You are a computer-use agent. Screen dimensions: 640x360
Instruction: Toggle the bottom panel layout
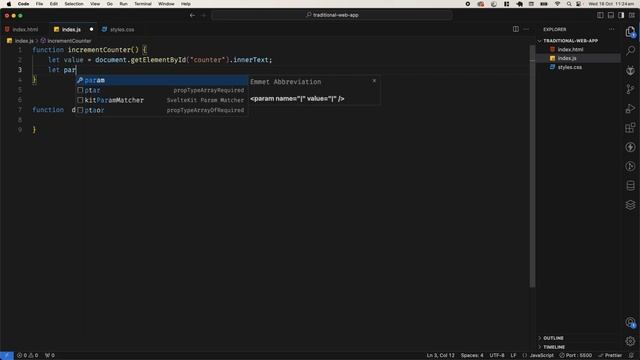(611, 15)
